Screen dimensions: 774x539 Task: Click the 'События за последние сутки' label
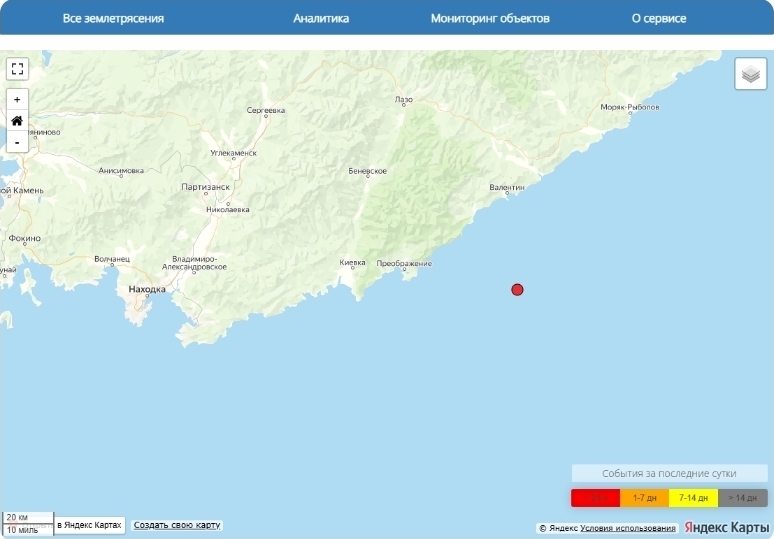coord(669,473)
